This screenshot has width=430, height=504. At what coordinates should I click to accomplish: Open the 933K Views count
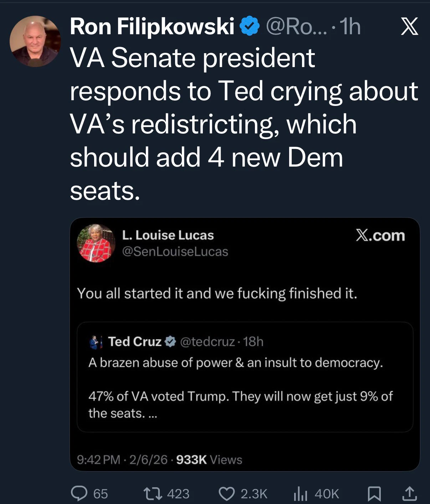(209, 459)
